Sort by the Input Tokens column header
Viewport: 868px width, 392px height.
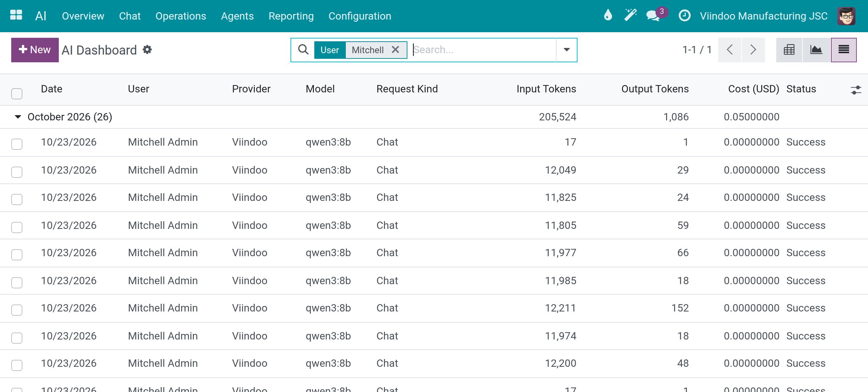coord(546,89)
